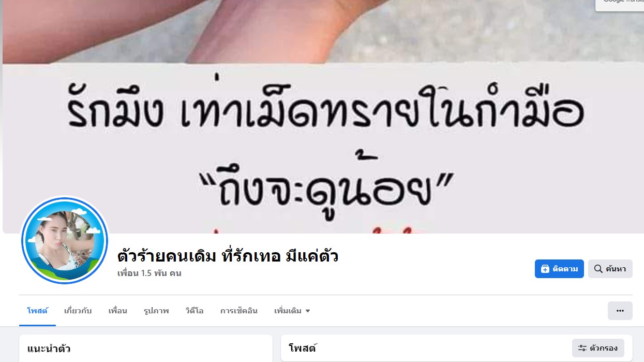
Task: Open the three-dots profile options menu
Action: [x=620, y=311]
